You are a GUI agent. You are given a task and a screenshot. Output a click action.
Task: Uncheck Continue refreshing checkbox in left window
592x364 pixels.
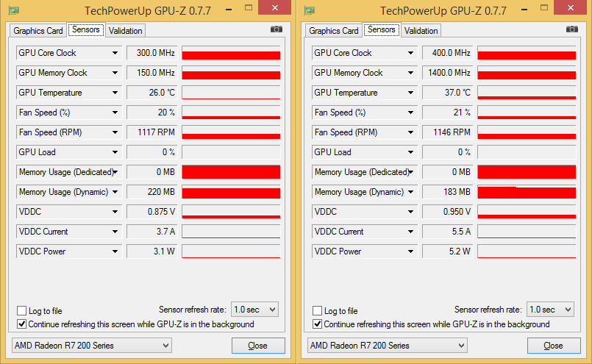(21, 324)
